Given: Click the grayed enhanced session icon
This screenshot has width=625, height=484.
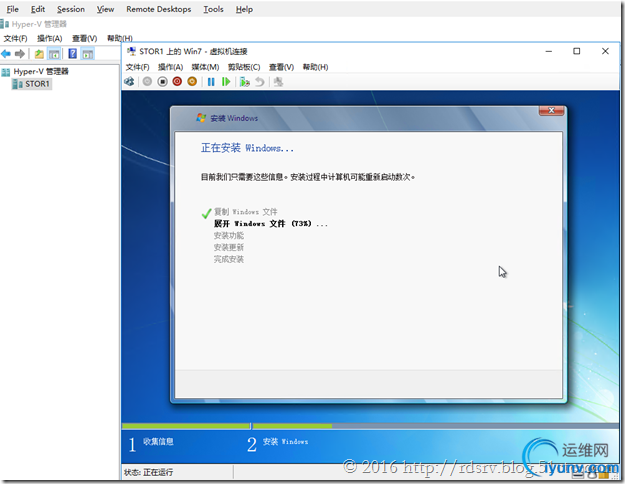Looking at the screenshot, I should [278, 82].
